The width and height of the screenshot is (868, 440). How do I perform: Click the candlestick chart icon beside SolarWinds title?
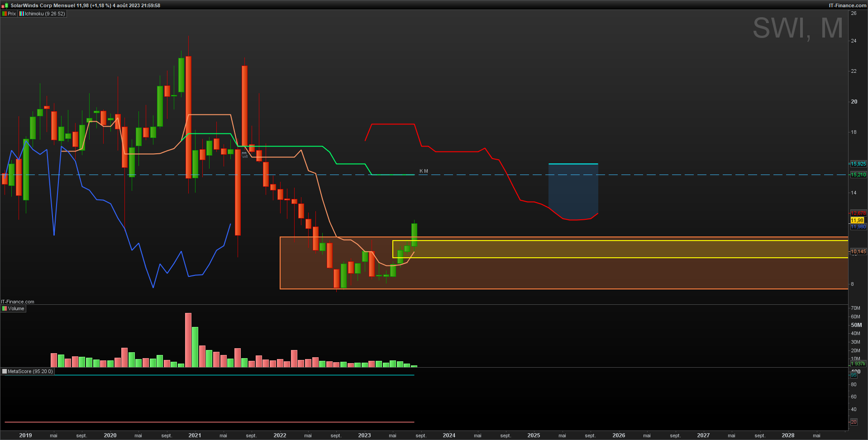(x=5, y=5)
